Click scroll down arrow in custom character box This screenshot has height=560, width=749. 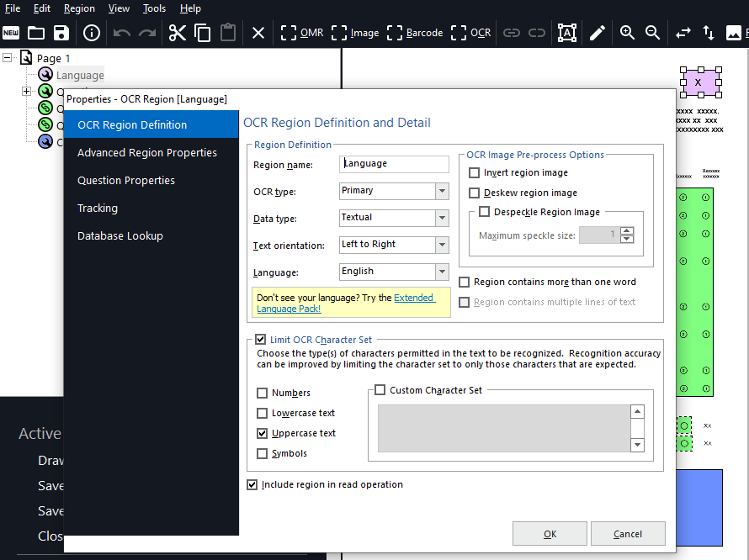(x=637, y=445)
